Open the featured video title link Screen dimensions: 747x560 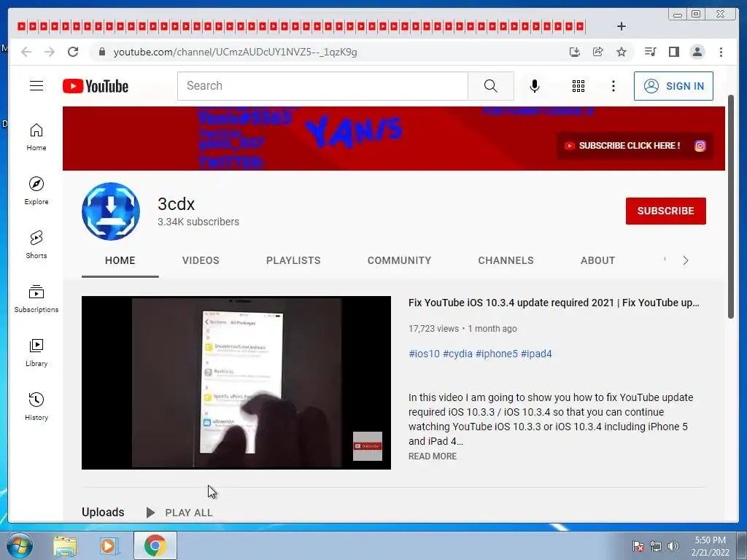click(554, 303)
